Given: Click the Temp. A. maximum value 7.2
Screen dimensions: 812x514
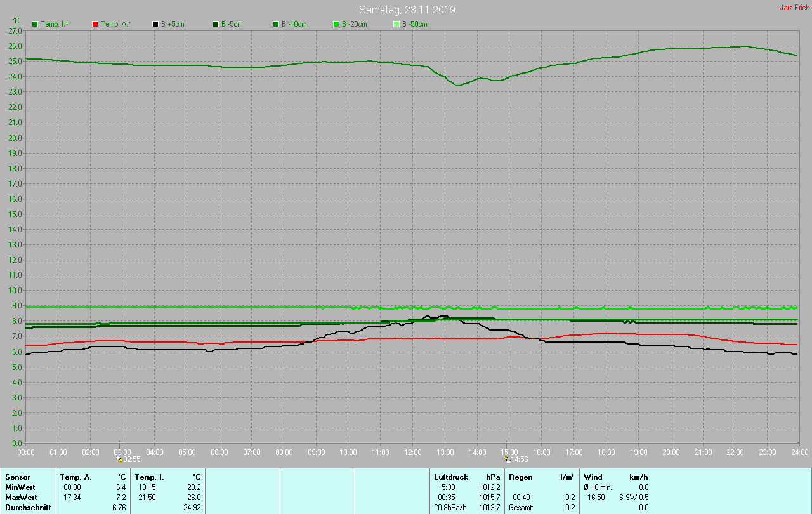Looking at the screenshot, I should pos(121,498).
